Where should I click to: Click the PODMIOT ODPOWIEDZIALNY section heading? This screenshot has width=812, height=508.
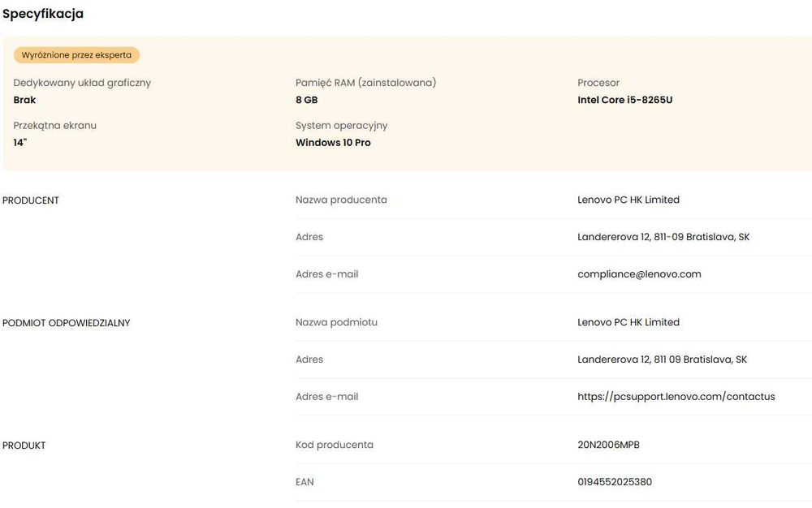(67, 323)
